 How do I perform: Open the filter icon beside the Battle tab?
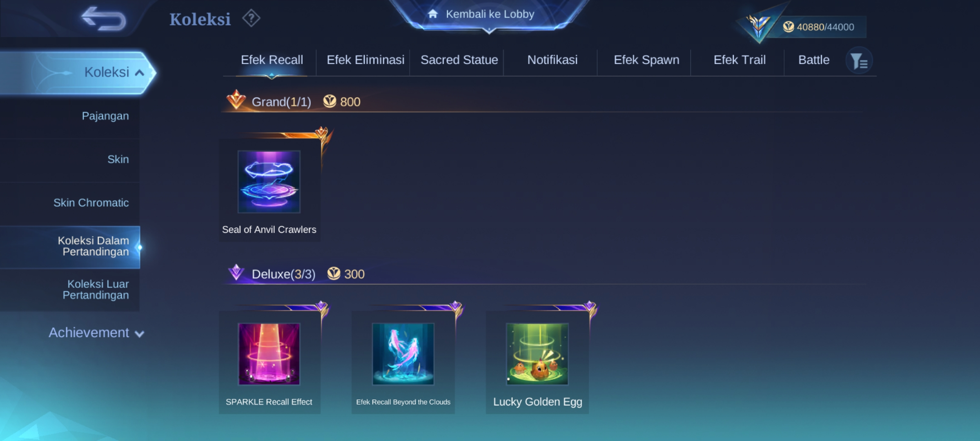coord(859,61)
